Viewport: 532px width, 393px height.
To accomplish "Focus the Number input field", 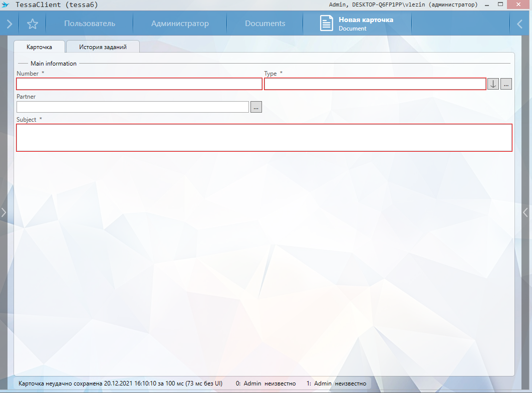I will (x=139, y=84).
